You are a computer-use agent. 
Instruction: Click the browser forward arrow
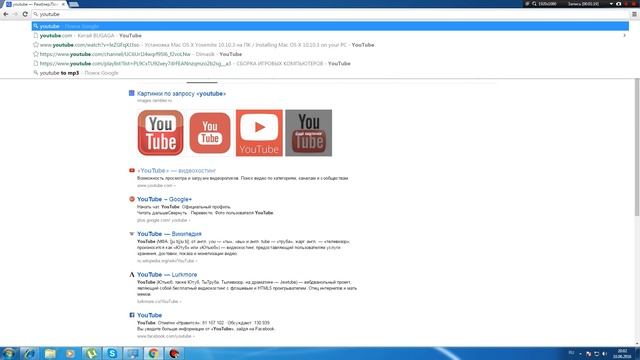(15, 14)
